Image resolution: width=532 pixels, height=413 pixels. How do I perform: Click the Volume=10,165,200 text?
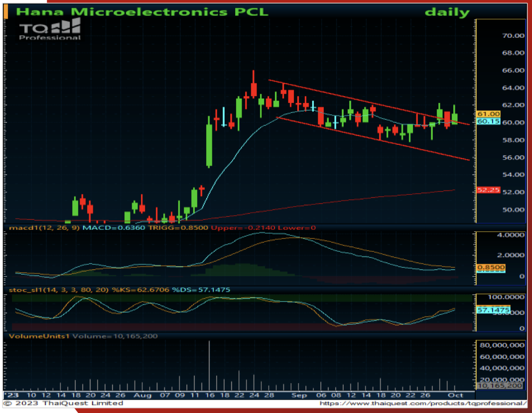115,336
